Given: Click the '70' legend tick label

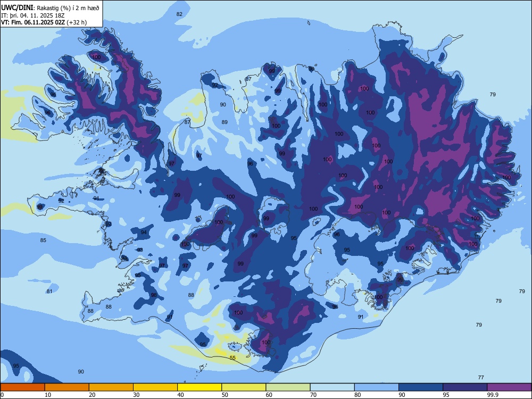Looking at the screenshot, I should pyautogui.click(x=313, y=395).
